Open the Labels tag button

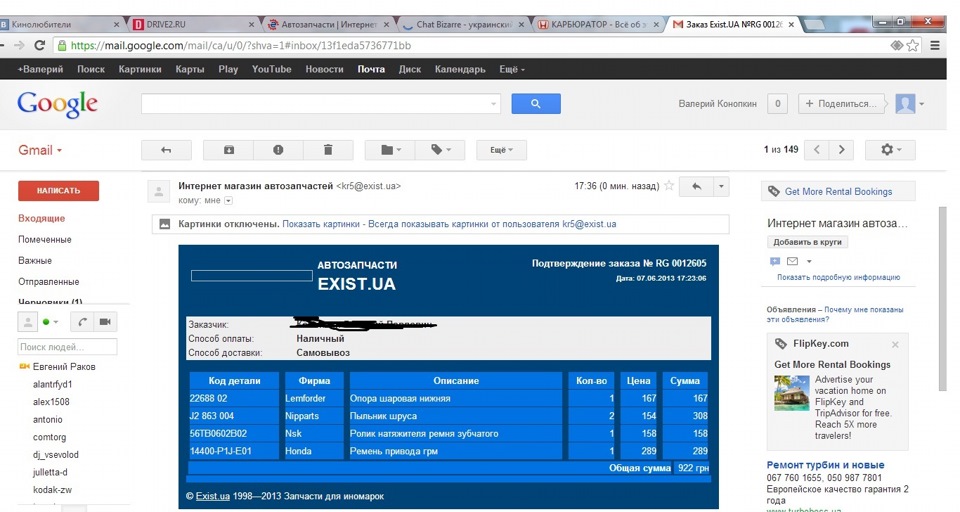(440, 150)
